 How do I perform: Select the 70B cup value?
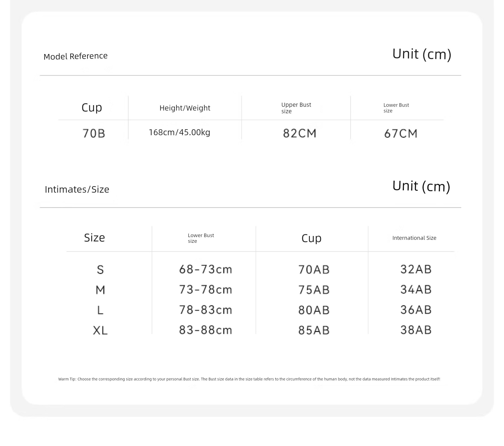pyautogui.click(x=94, y=133)
